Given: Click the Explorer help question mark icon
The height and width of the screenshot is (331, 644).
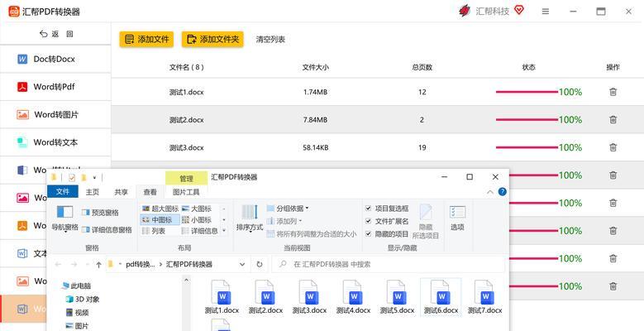Looking at the screenshot, I should [x=502, y=192].
